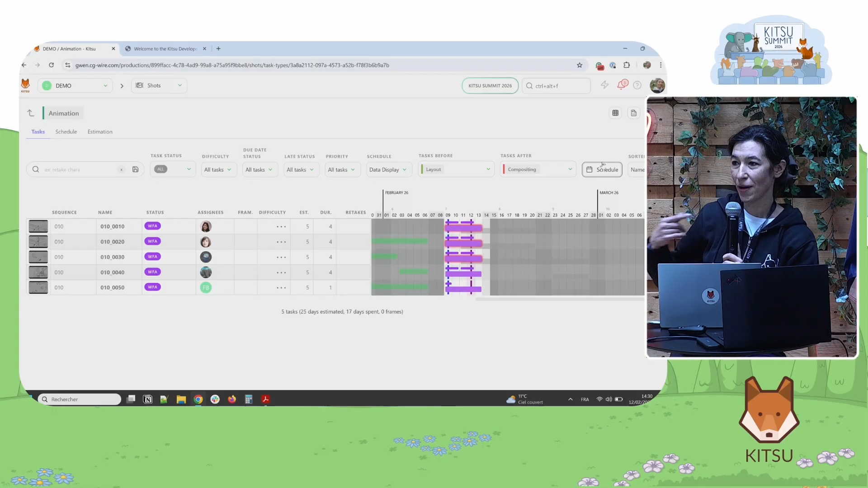Click the save search filter icon
The height and width of the screenshot is (488, 868).
135,169
